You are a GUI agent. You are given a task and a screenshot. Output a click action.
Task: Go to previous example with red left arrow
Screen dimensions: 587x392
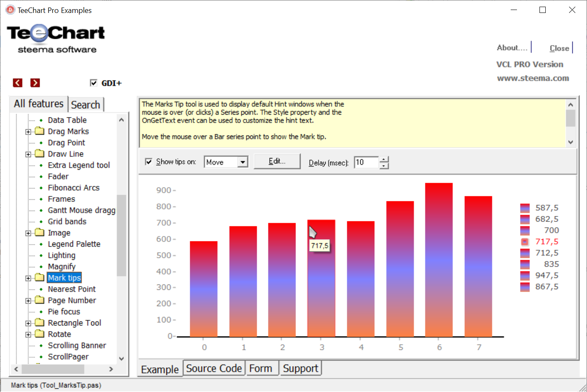tap(18, 83)
